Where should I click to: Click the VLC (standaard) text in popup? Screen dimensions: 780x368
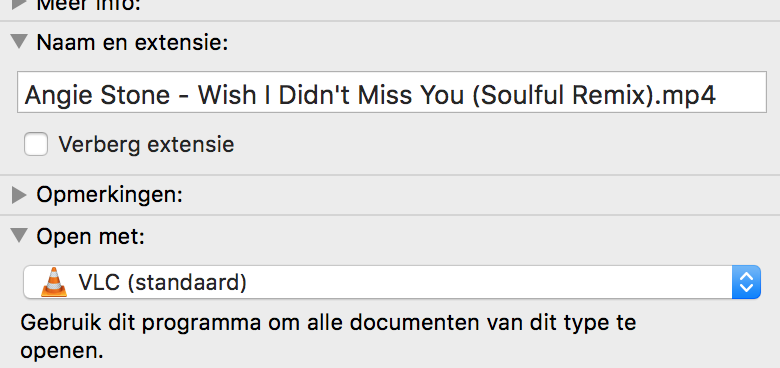tap(163, 282)
